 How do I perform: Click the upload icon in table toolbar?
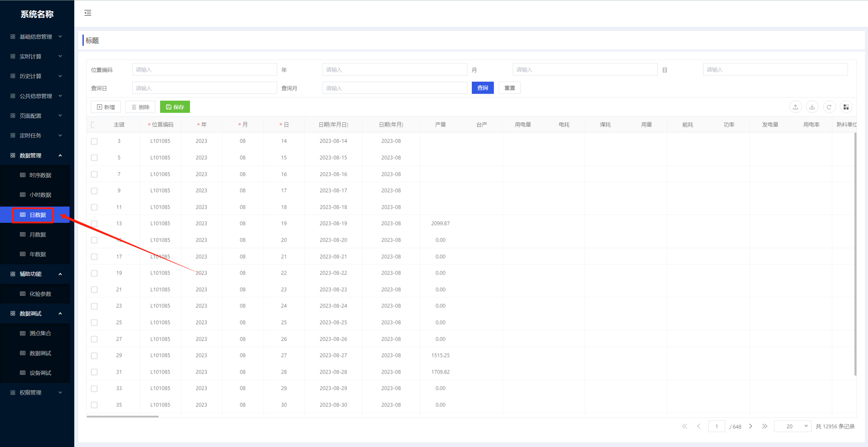pos(795,107)
